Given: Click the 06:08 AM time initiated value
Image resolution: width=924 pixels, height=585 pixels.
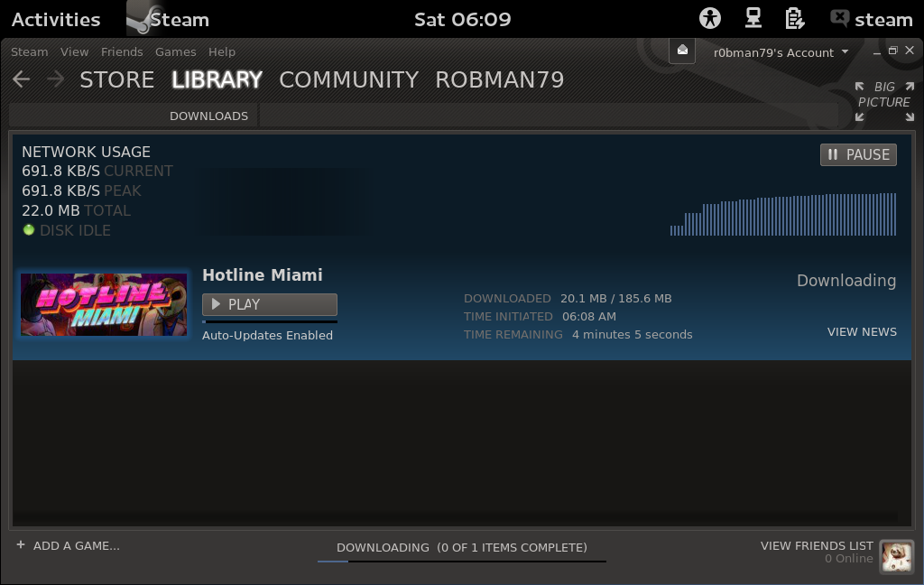Looking at the screenshot, I should pyautogui.click(x=588, y=316).
